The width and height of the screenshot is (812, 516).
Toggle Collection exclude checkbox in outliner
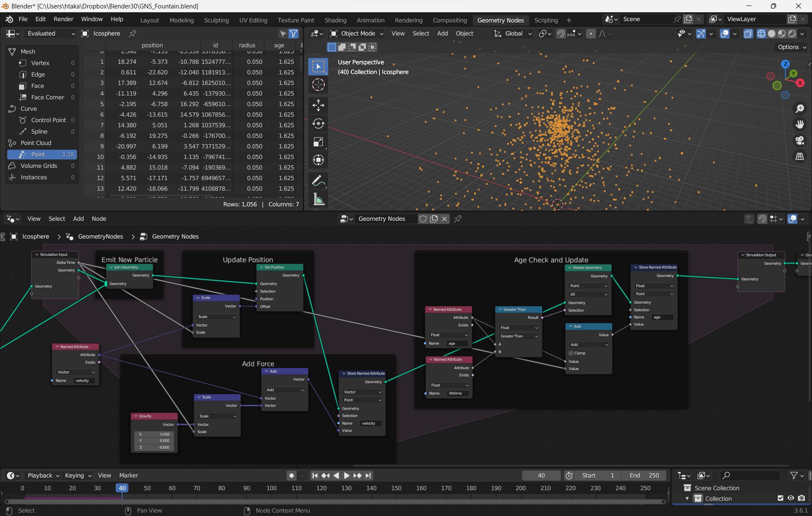(x=780, y=498)
